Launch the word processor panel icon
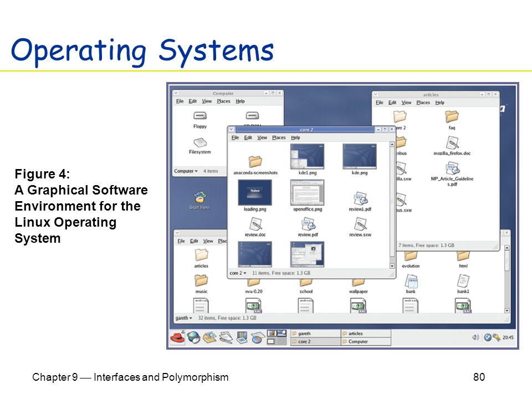This screenshot has height=399, width=532. coord(226,337)
